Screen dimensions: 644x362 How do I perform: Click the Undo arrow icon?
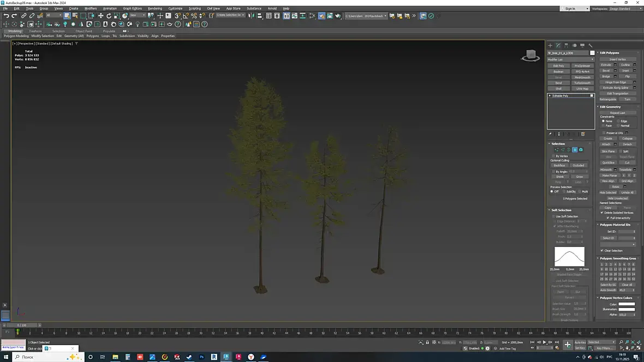tap(6, 16)
